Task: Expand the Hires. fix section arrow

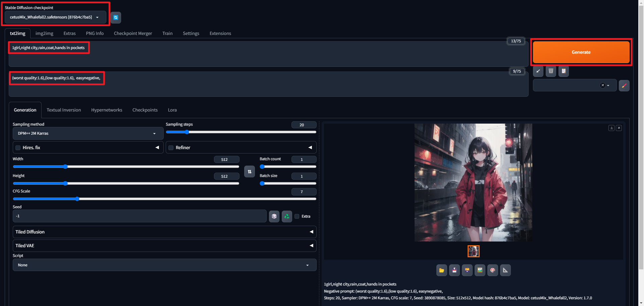Action: 157,147
